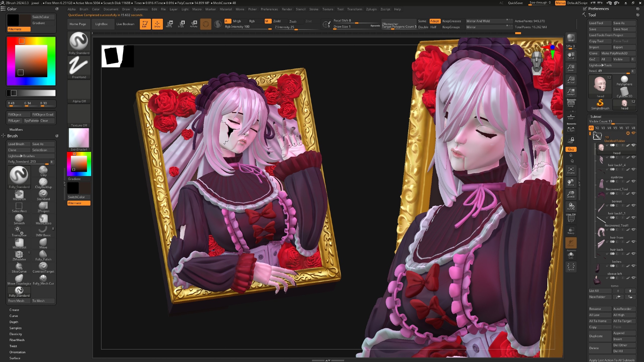Screen dimensions: 644x362
Task: Click the Floor grid icon
Action: point(571,116)
